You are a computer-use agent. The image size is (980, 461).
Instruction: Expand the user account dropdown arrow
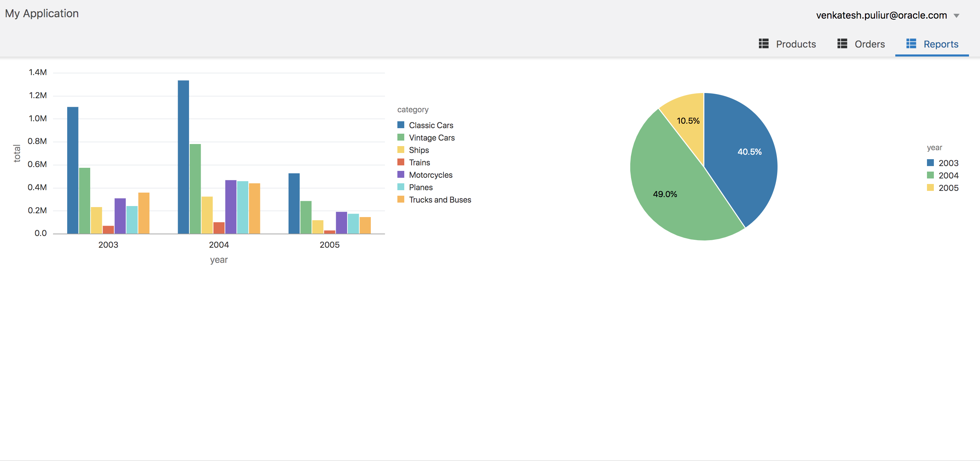(957, 16)
